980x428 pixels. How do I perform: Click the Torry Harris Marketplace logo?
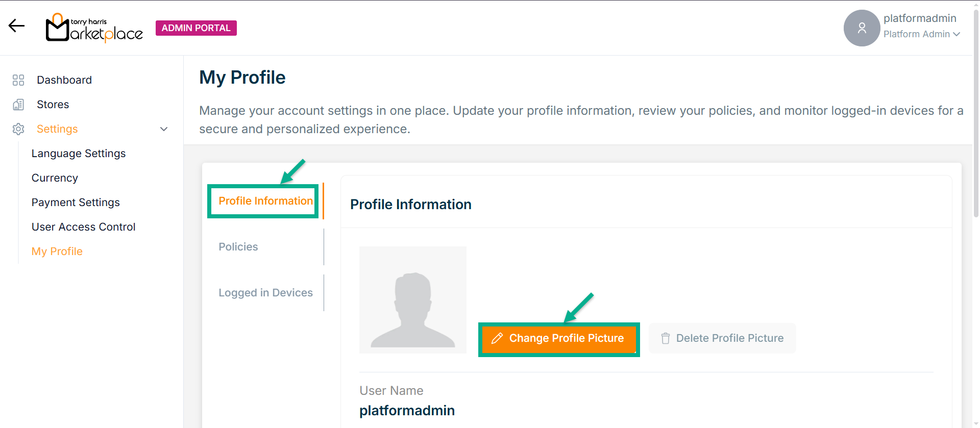click(94, 28)
